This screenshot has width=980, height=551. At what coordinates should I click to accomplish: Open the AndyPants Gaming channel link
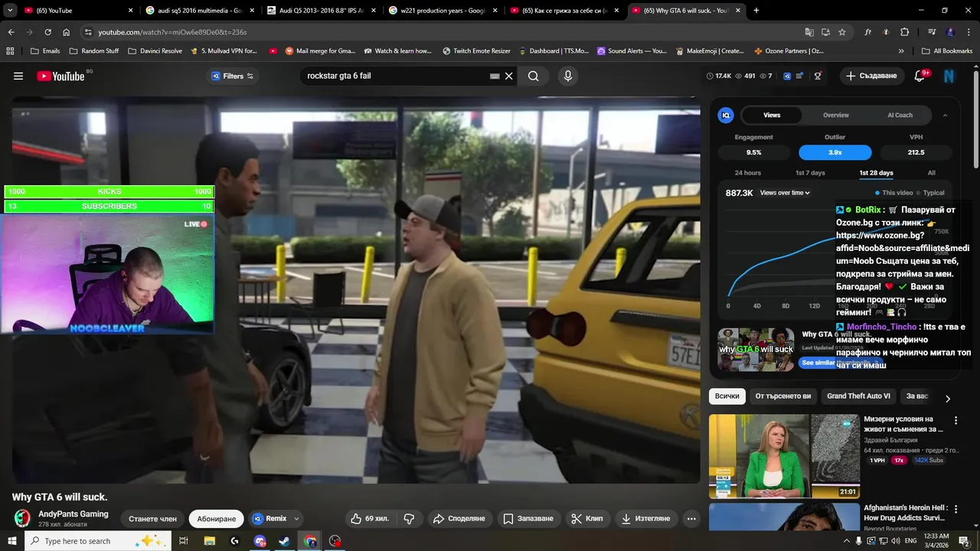(x=73, y=514)
